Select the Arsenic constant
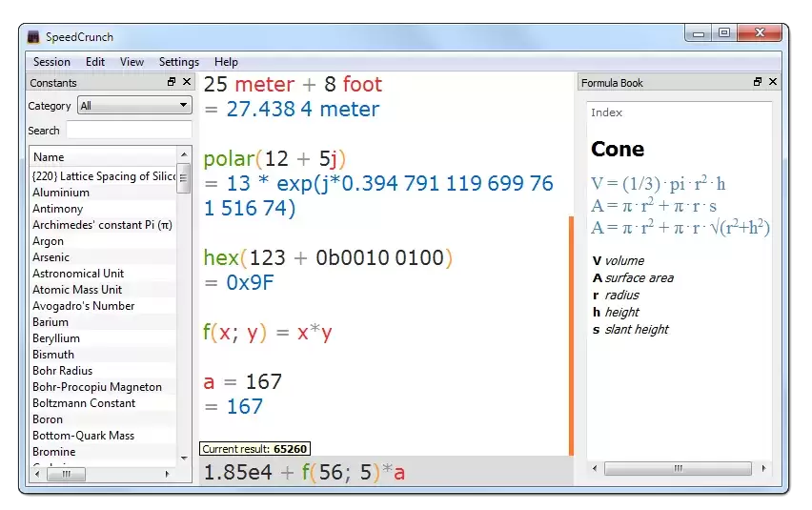812x510 pixels. coord(103,257)
